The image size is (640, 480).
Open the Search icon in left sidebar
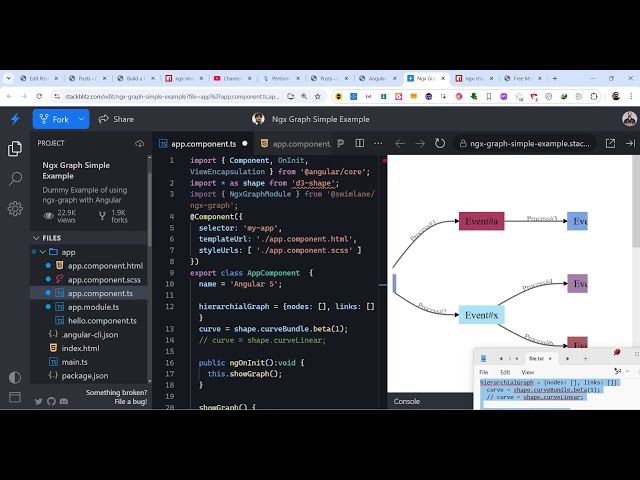(x=15, y=179)
